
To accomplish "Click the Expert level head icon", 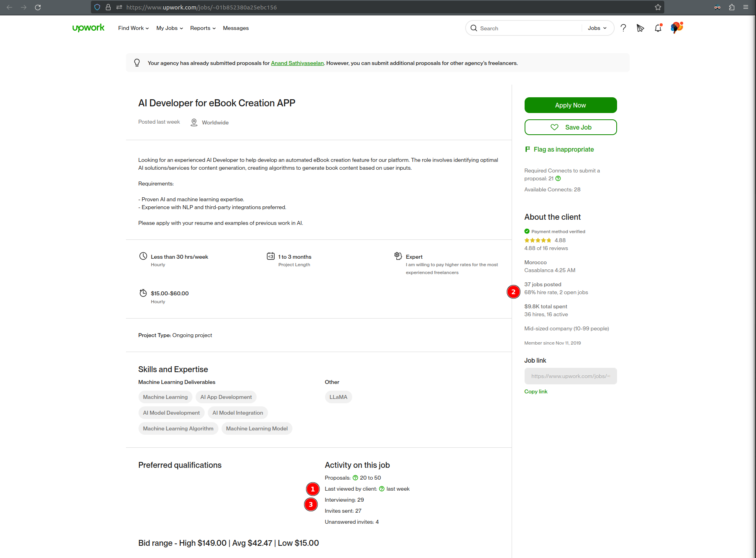I will point(398,256).
